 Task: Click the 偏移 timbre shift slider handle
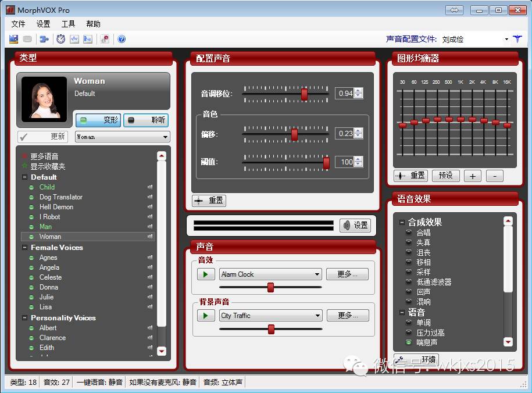[295, 134]
